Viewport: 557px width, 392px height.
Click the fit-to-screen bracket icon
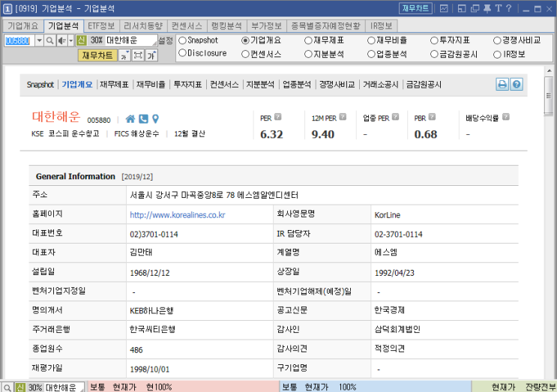(x=138, y=55)
